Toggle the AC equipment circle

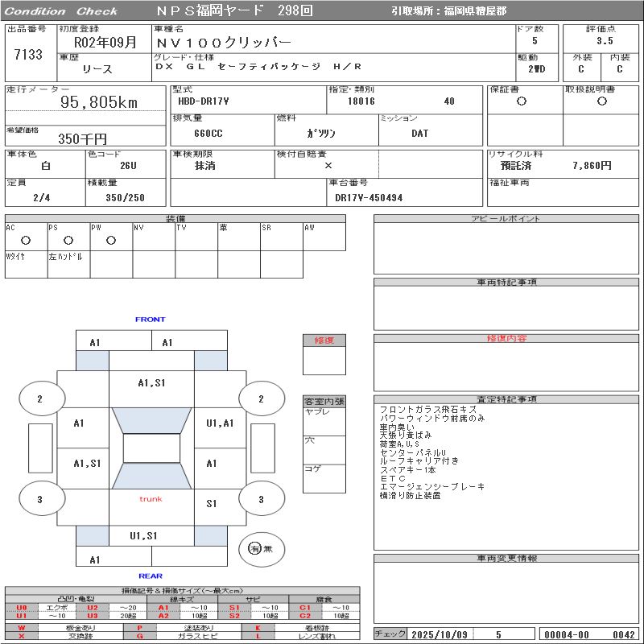click(x=24, y=239)
